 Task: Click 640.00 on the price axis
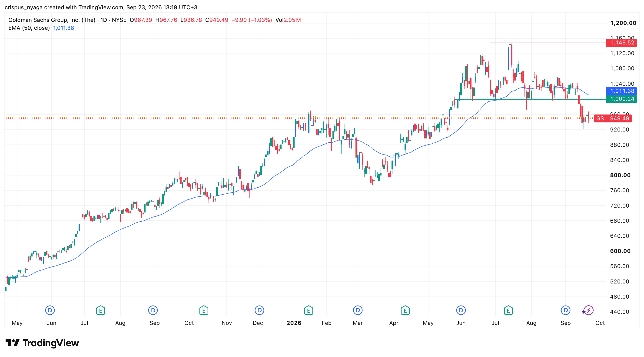click(620, 236)
